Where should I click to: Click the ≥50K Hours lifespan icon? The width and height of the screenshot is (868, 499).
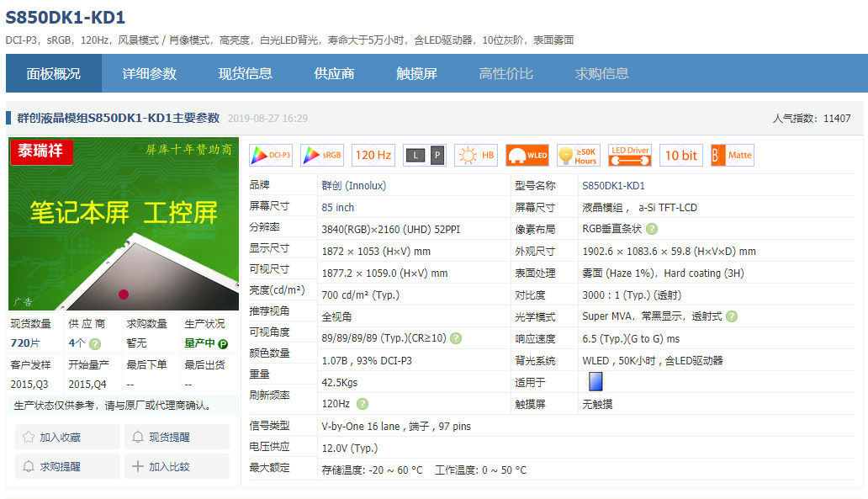578,155
